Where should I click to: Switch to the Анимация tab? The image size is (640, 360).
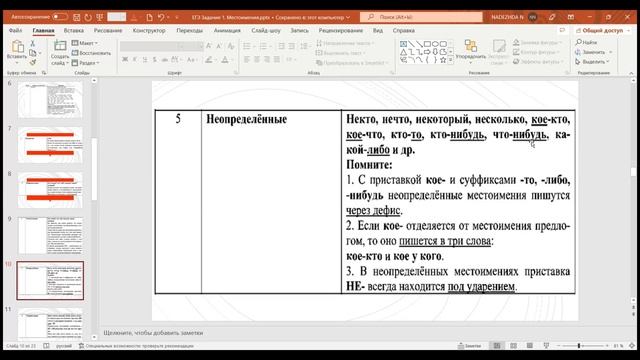[227, 31]
